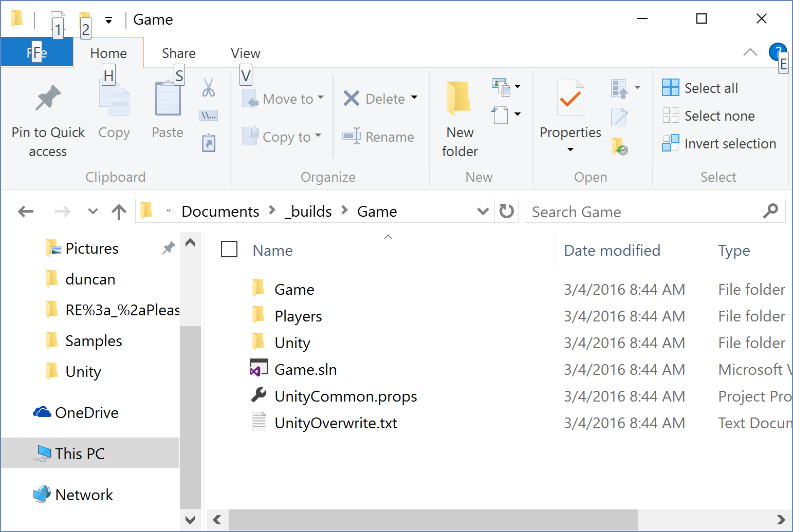Click the Edit pencil icon
The width and height of the screenshot is (793, 532).
pos(619,117)
